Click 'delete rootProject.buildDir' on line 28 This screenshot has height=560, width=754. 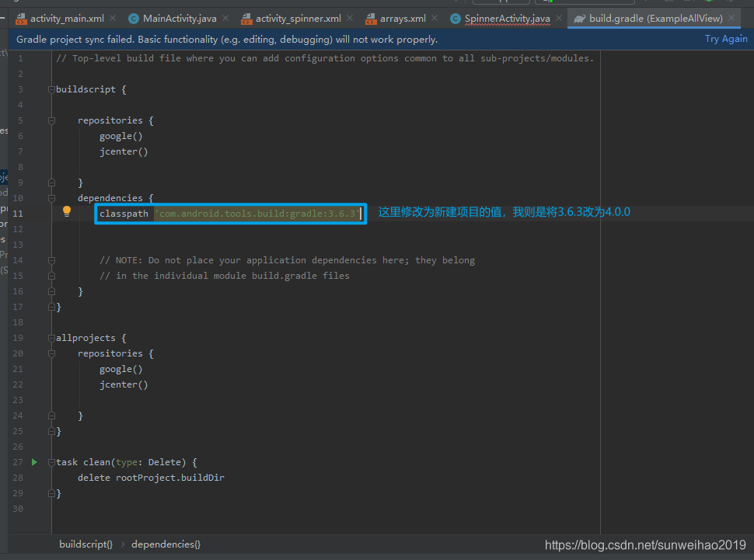(x=151, y=478)
